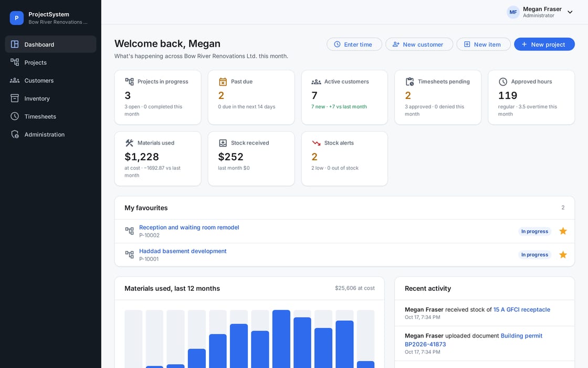Click the Stock received download icon
This screenshot has height=368, width=588.
pyautogui.click(x=223, y=142)
